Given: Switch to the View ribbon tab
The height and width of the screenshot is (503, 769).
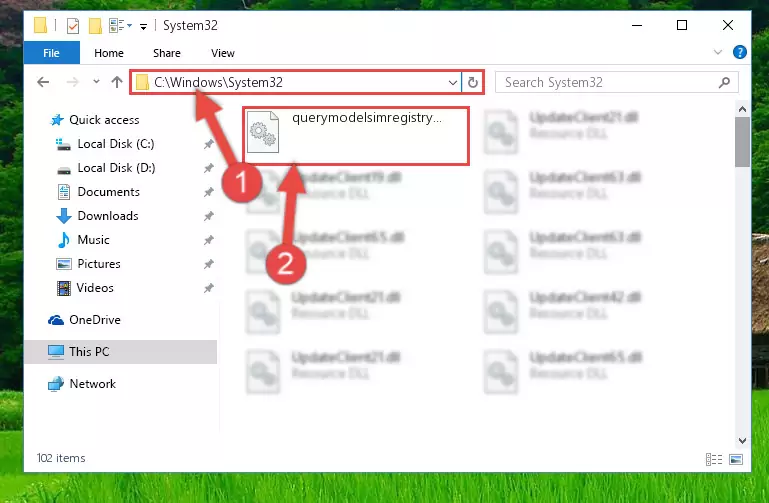Looking at the screenshot, I should pos(223,53).
